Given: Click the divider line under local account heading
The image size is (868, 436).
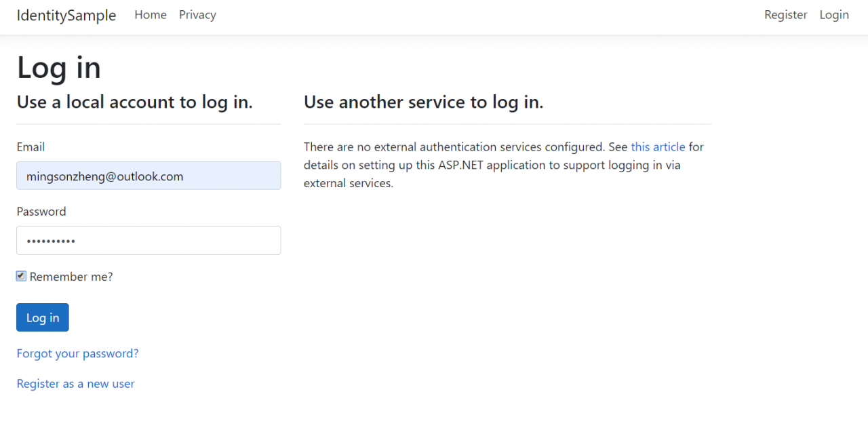Looking at the screenshot, I should pos(149,124).
